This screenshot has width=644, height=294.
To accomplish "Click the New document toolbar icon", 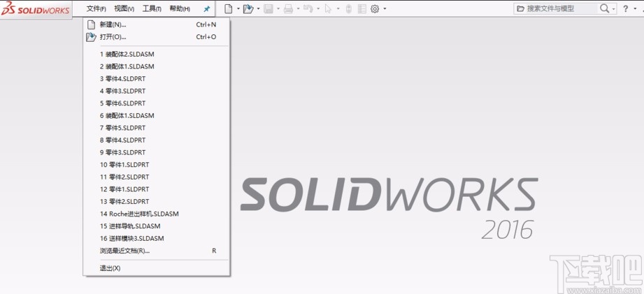I will (228, 8).
